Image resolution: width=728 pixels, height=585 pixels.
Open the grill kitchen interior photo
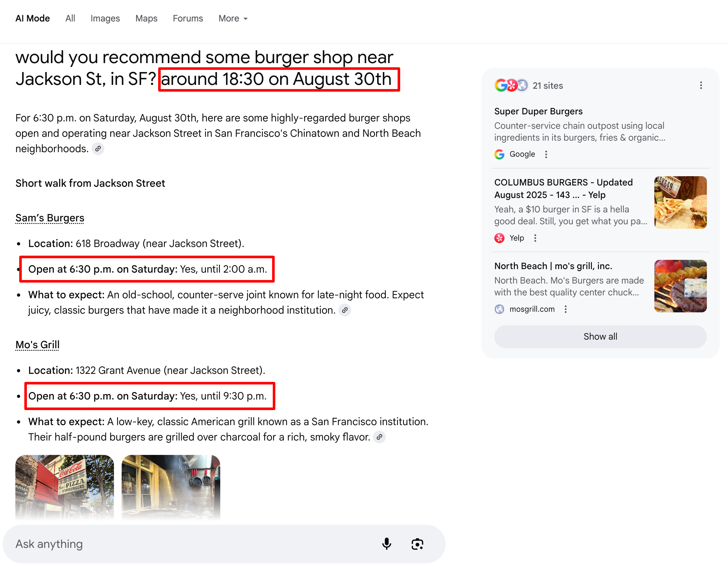(x=171, y=487)
